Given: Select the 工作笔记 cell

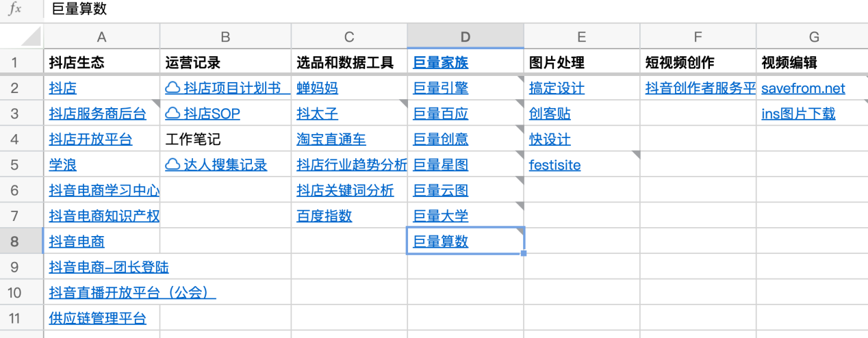Looking at the screenshot, I should [x=193, y=140].
